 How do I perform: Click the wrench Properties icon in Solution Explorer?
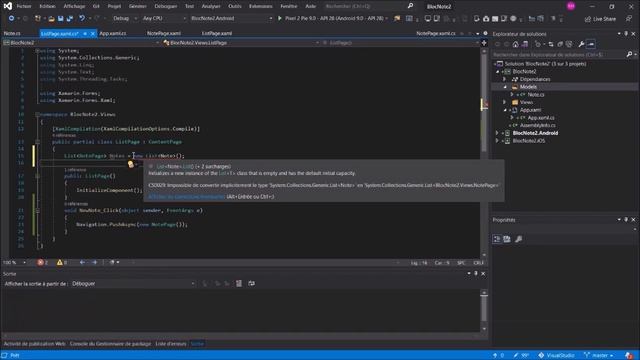point(581,44)
